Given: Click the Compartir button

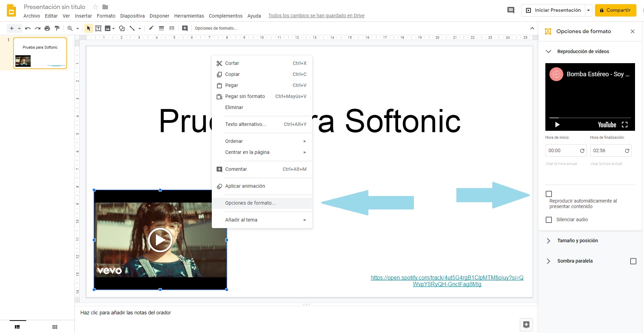Looking at the screenshot, I should [x=615, y=10].
